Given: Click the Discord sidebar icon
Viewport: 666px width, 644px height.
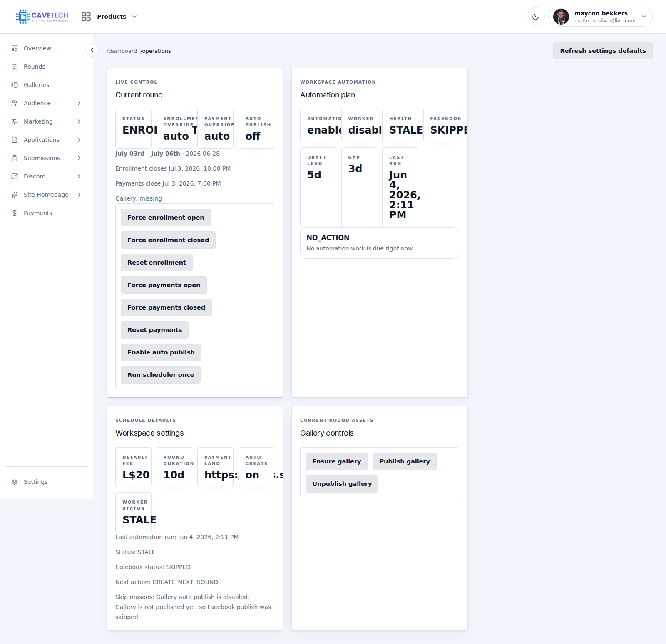Looking at the screenshot, I should pyautogui.click(x=15, y=176).
